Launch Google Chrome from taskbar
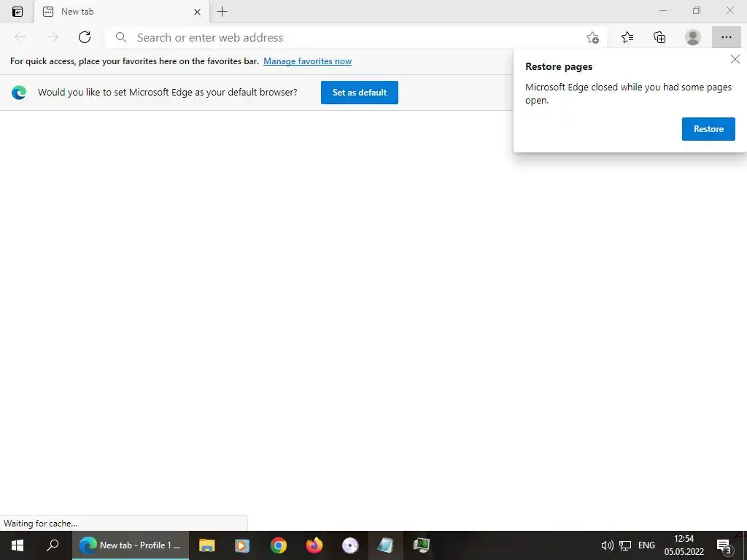This screenshot has width=747, height=560. click(x=278, y=545)
